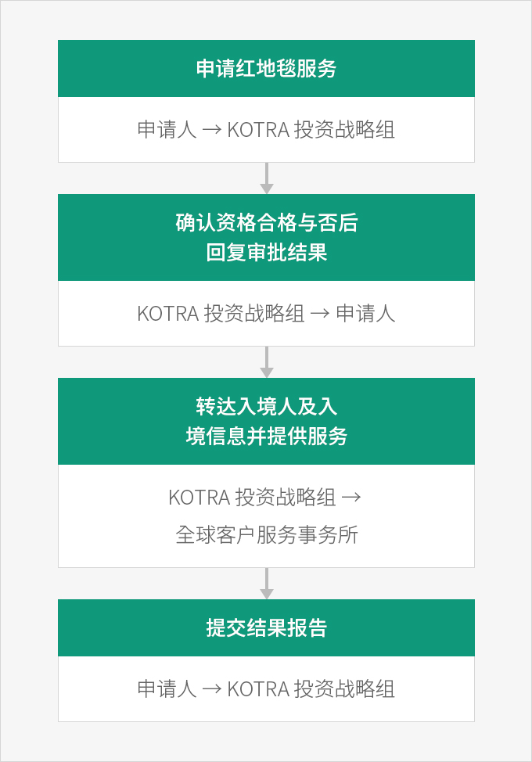This screenshot has height=762, width=532.
Task: Click the 境信息并提供服务 header line
Action: (x=266, y=437)
